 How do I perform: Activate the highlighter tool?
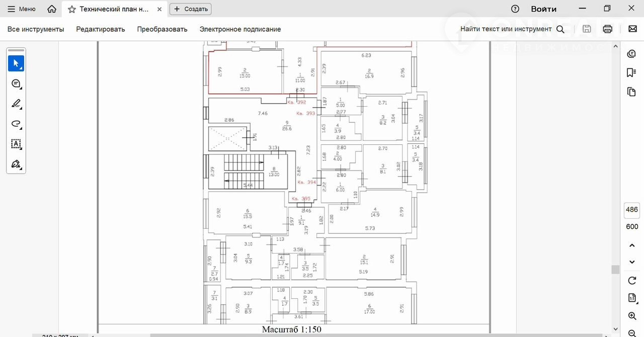[x=16, y=104]
